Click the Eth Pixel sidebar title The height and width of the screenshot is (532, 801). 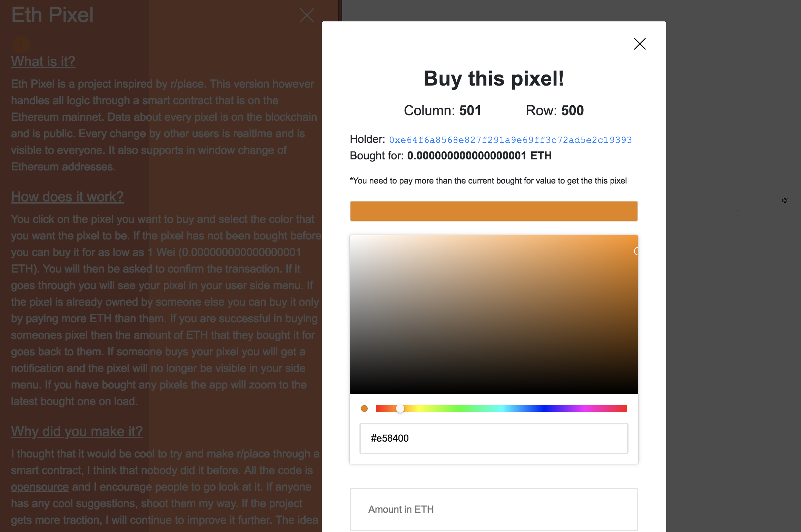point(52,15)
